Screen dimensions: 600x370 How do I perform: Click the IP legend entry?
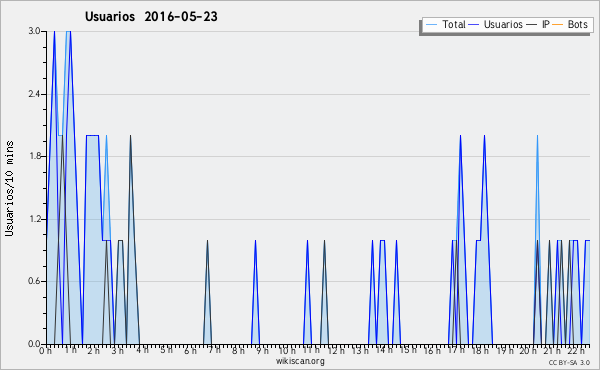click(538, 25)
